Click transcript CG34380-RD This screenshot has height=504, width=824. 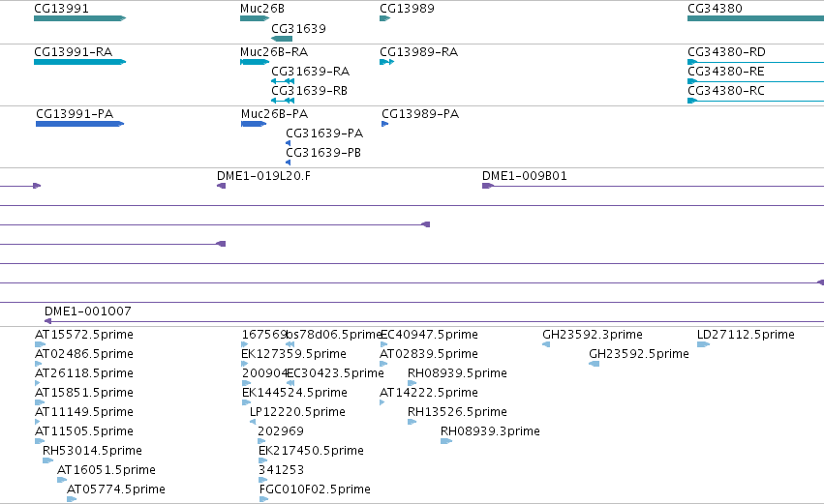726,52
